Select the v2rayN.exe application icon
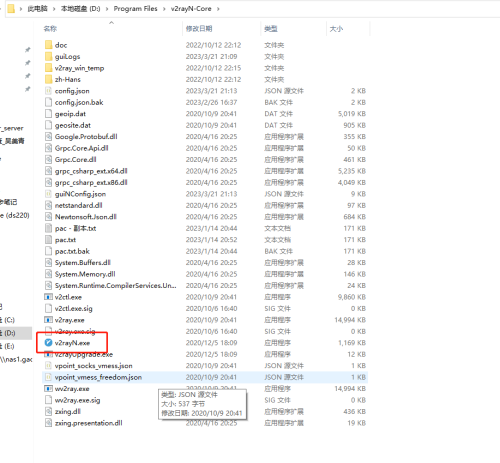 pyautogui.click(x=49, y=343)
